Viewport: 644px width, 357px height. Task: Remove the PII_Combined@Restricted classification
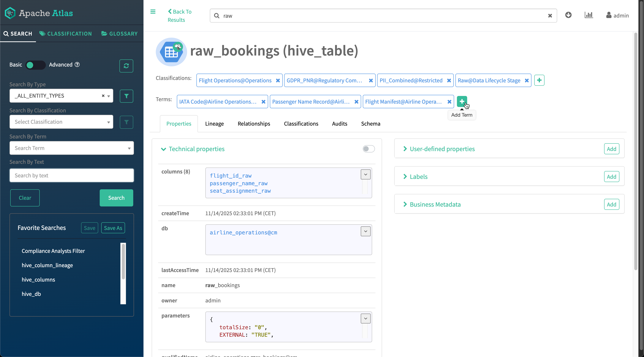(449, 80)
